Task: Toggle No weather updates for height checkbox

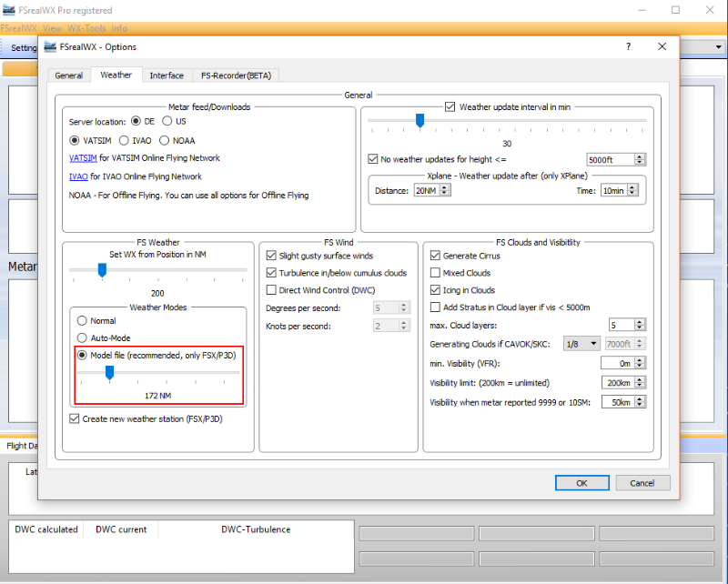Action: (373, 159)
